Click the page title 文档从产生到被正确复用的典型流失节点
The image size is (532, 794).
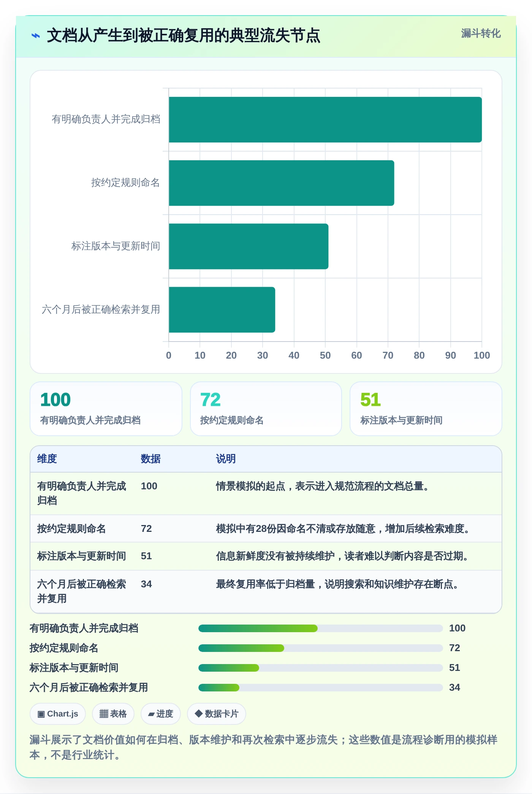click(184, 36)
